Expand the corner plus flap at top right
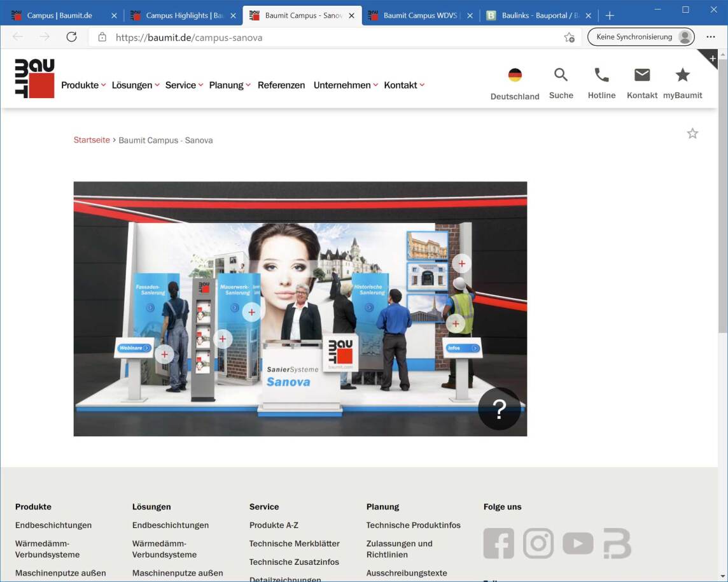 711,57
